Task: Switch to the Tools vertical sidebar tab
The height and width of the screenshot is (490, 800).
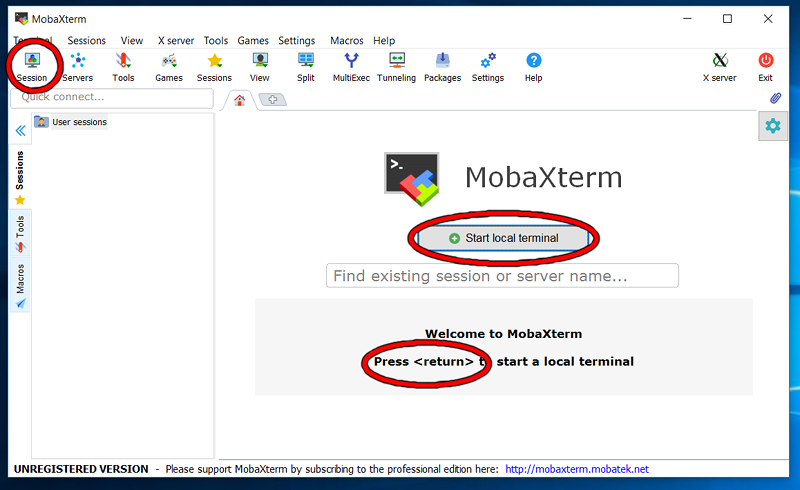Action: pos(20,234)
